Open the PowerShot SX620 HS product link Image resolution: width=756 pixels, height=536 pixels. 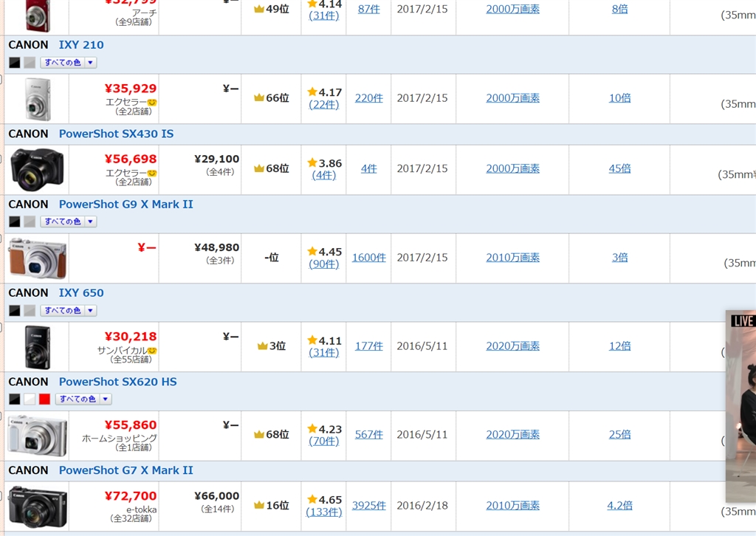pyautogui.click(x=117, y=381)
